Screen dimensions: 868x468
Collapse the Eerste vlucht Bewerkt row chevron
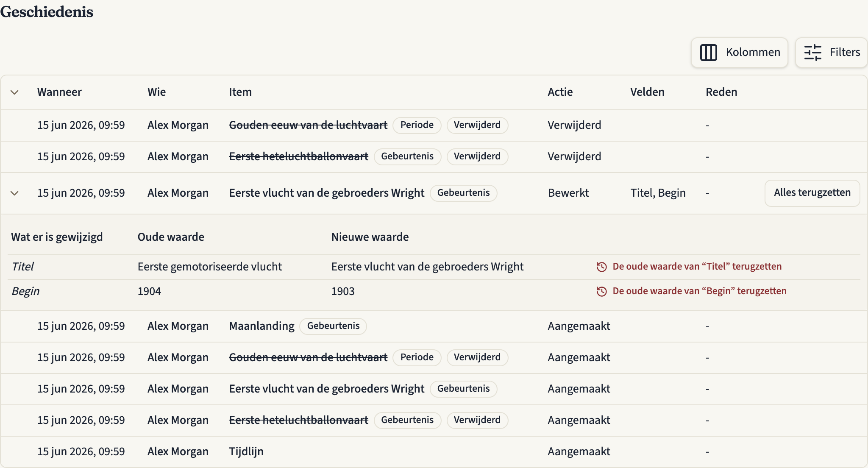pos(14,193)
